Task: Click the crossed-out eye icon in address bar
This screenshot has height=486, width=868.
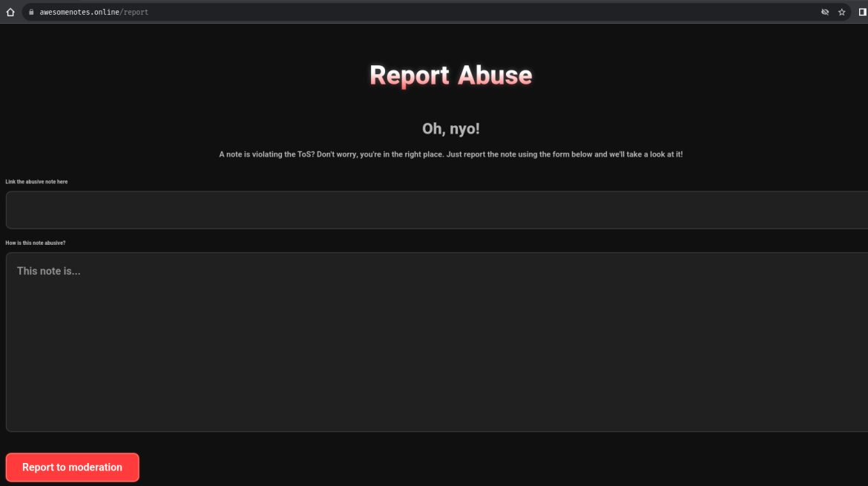Action: click(825, 12)
